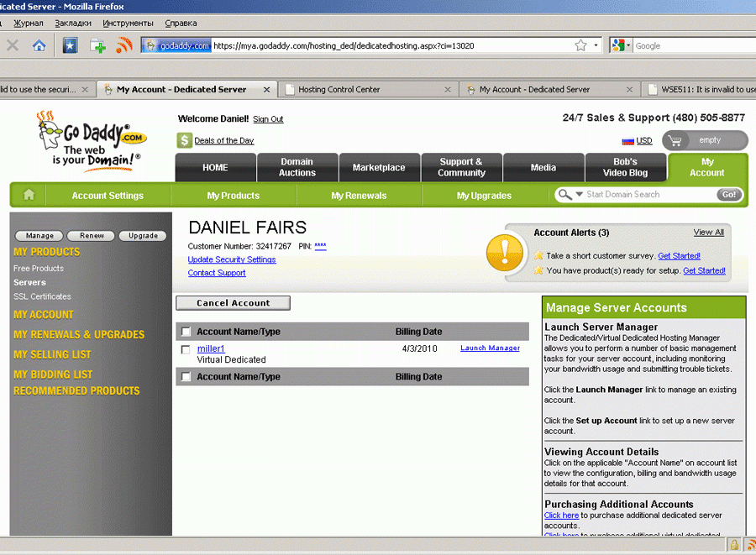
Task: Click in the Start Domain Search field
Action: [x=649, y=194]
